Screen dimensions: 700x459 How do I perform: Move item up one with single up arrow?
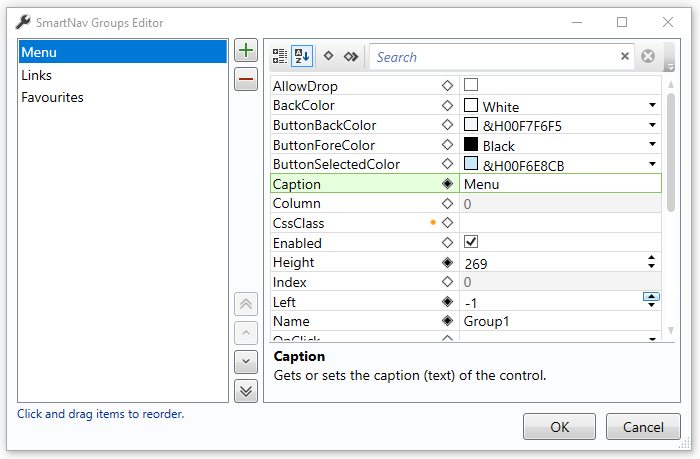(246, 333)
